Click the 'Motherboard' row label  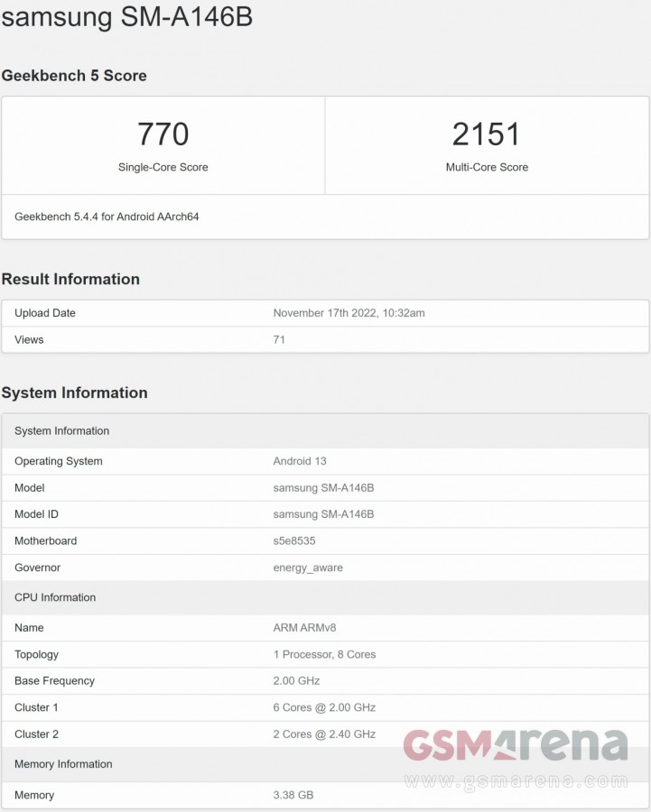pos(46,541)
